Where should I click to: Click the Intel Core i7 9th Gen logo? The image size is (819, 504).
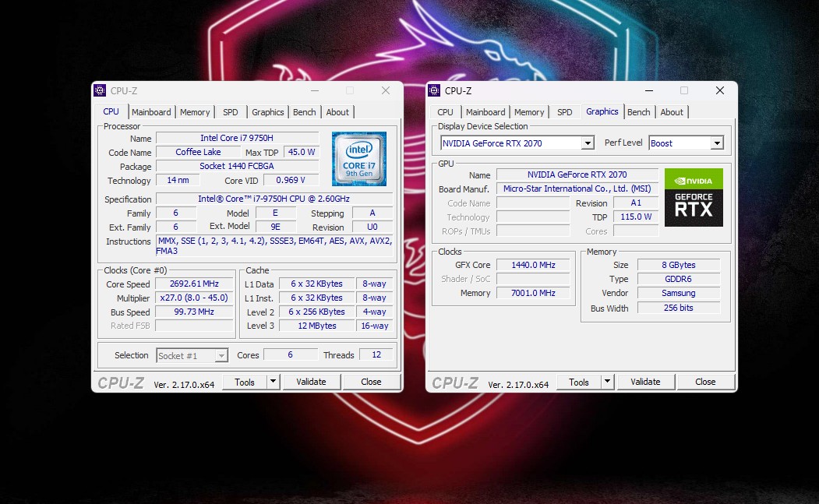pos(358,159)
